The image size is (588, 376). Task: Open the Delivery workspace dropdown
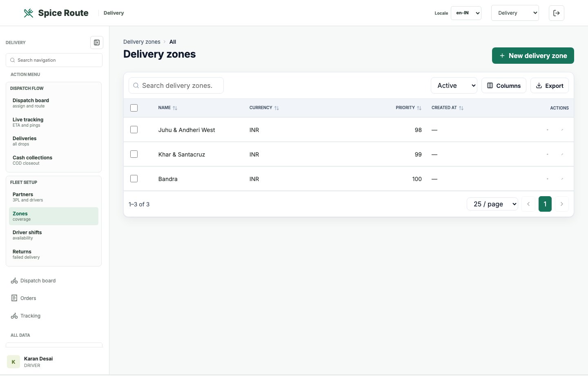click(515, 13)
